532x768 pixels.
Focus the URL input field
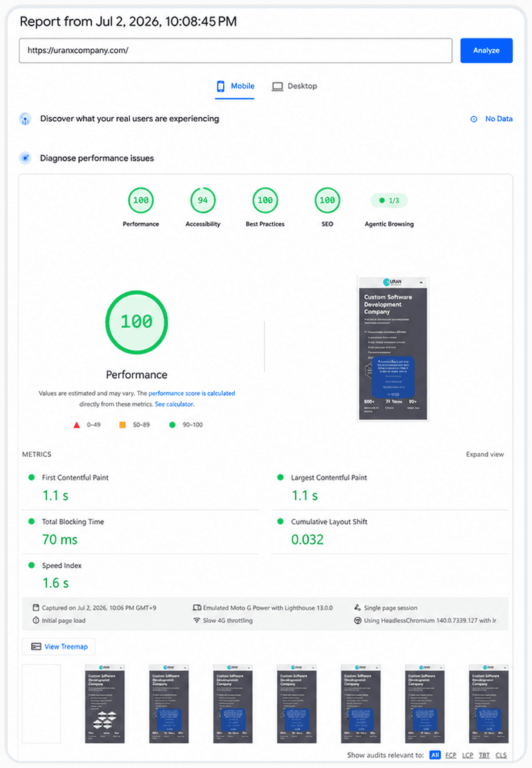(x=236, y=50)
